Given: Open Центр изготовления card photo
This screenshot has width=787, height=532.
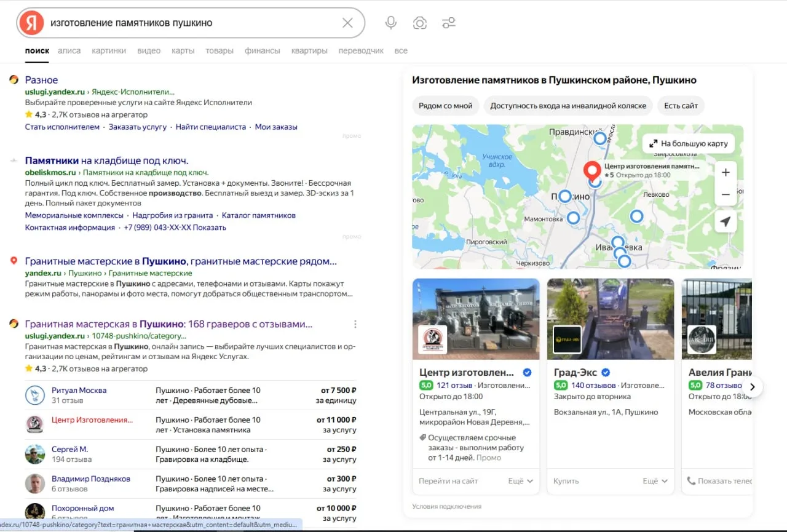Looking at the screenshot, I should (x=476, y=319).
